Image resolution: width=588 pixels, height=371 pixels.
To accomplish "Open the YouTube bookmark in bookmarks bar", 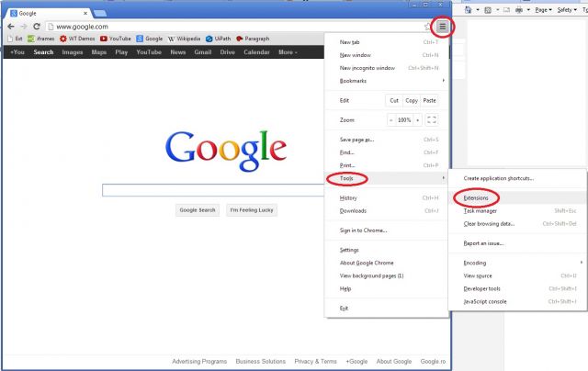I will pos(115,39).
